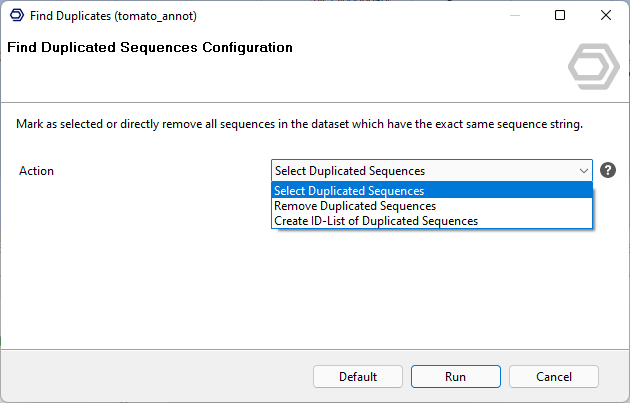Click empty footer space left of Default button
The width and height of the screenshot is (630, 403).
click(150, 377)
